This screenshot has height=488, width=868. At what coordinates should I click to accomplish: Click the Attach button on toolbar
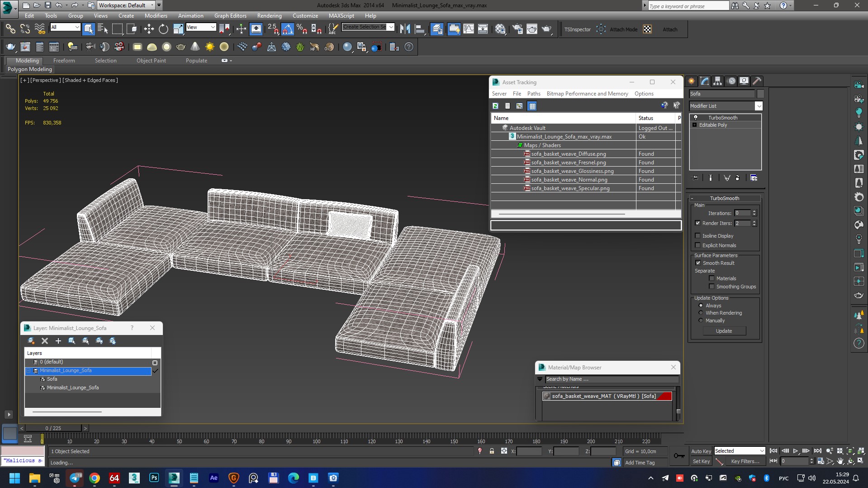[669, 29]
